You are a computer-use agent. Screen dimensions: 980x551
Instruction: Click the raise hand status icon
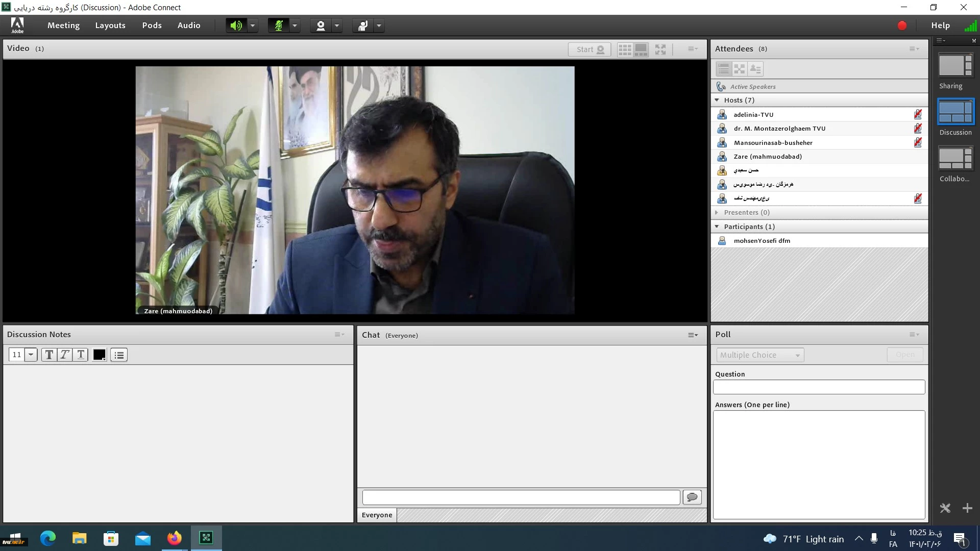[363, 26]
